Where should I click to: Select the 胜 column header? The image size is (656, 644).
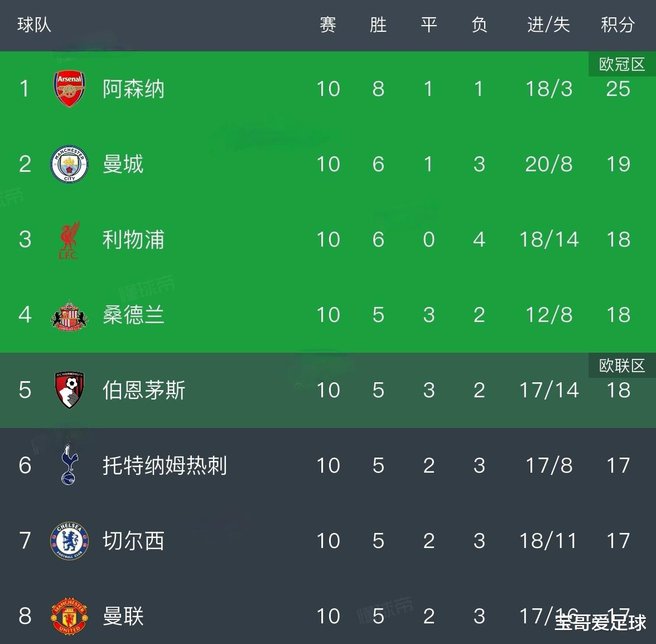point(378,25)
